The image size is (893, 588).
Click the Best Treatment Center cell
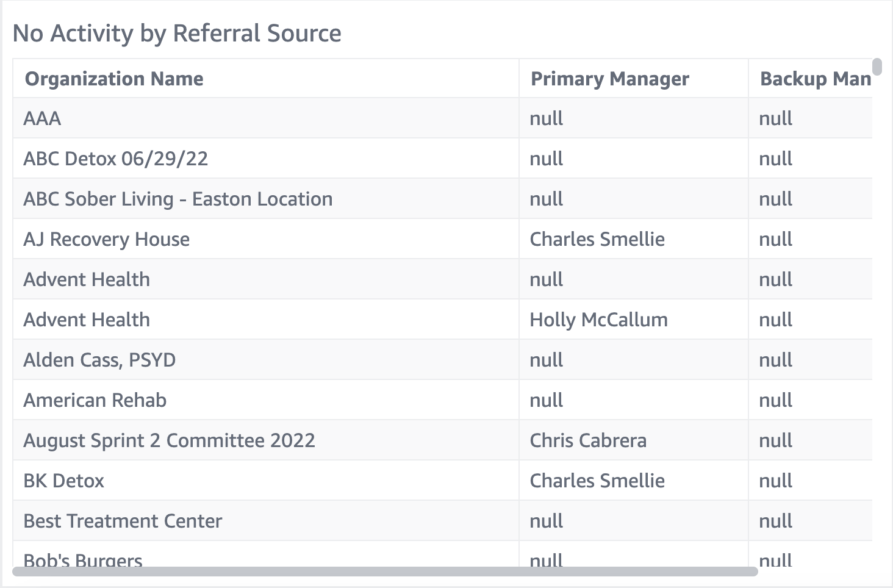(123, 521)
